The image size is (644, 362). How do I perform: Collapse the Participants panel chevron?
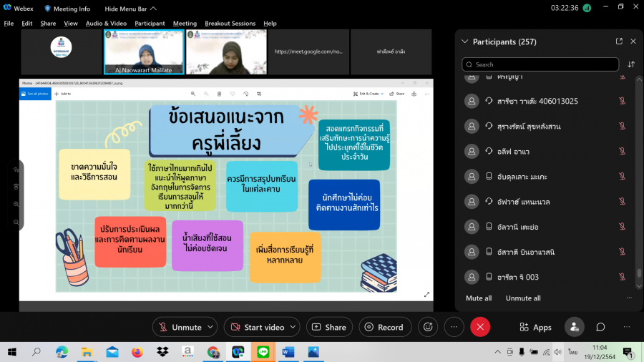(465, 41)
